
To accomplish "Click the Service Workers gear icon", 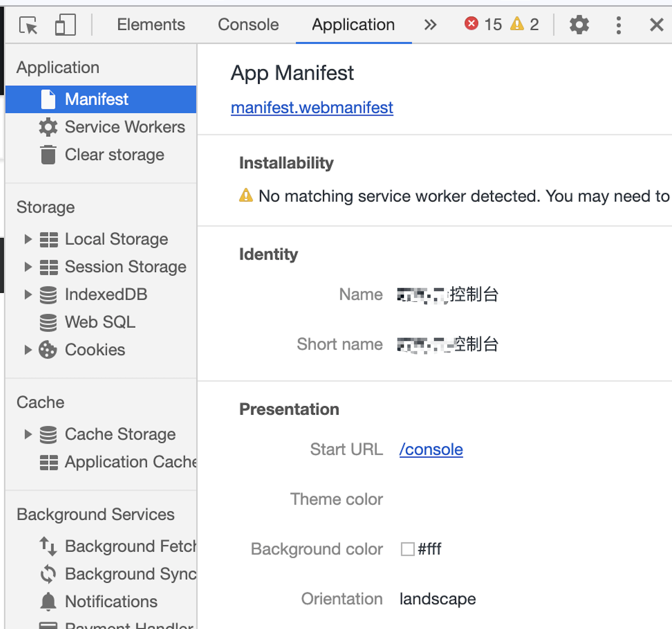I will (x=48, y=127).
